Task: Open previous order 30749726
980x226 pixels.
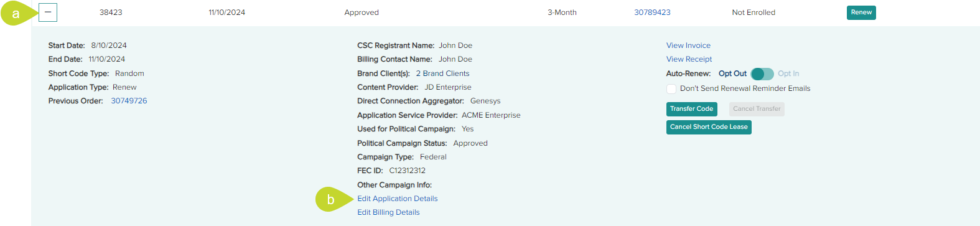Action: click(129, 101)
